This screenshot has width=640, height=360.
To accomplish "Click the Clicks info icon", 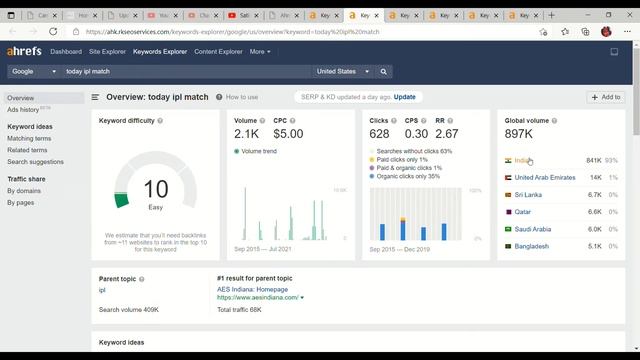I will 394,121.
